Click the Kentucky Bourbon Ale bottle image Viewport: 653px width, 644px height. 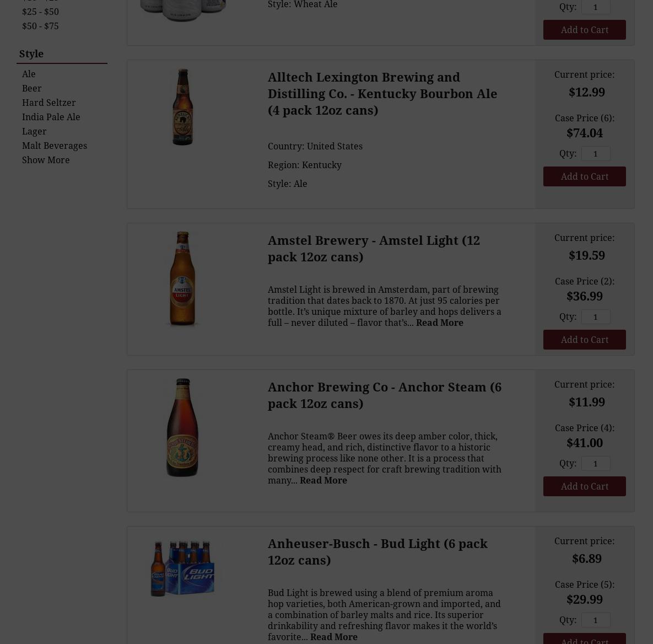(182, 107)
